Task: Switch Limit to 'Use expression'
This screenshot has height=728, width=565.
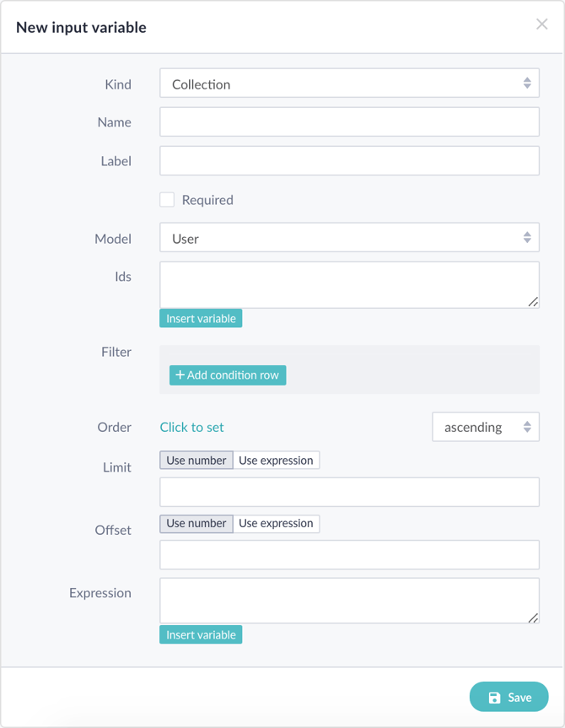Action: pos(276,461)
